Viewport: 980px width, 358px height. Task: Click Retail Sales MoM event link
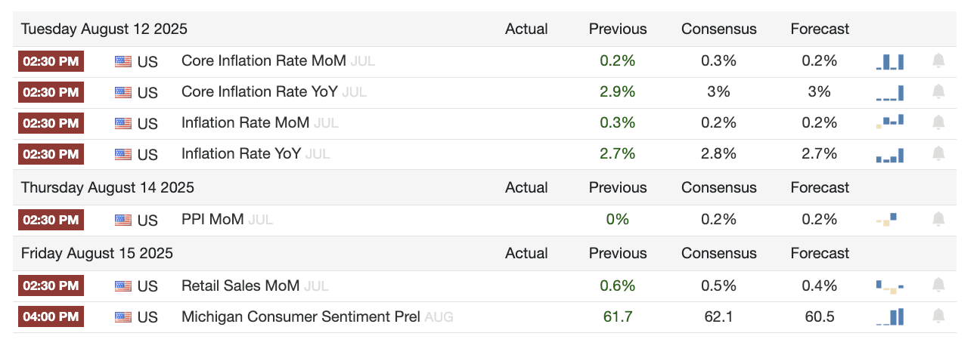[240, 286]
